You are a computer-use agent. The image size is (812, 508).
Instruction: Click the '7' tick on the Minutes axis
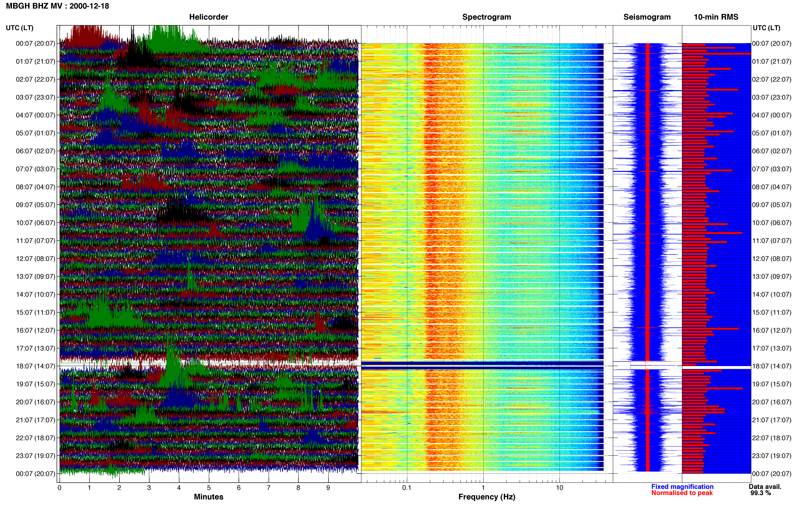point(269,488)
